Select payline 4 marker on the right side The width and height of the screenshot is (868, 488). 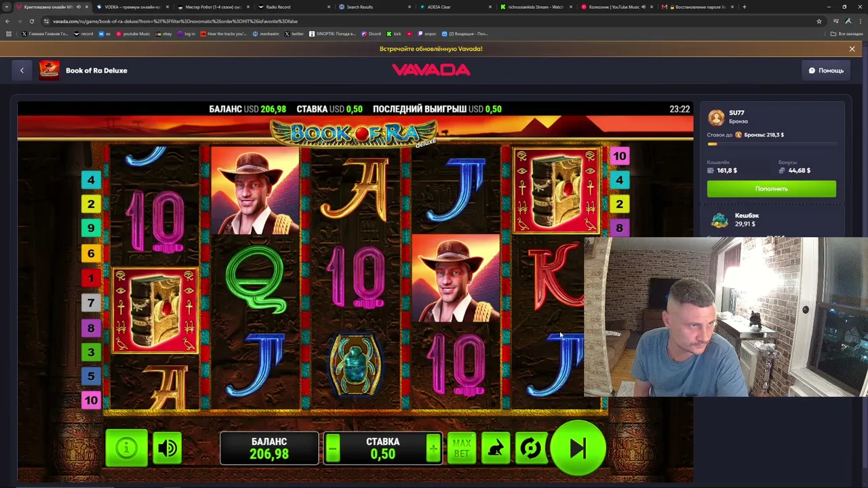[x=619, y=180]
